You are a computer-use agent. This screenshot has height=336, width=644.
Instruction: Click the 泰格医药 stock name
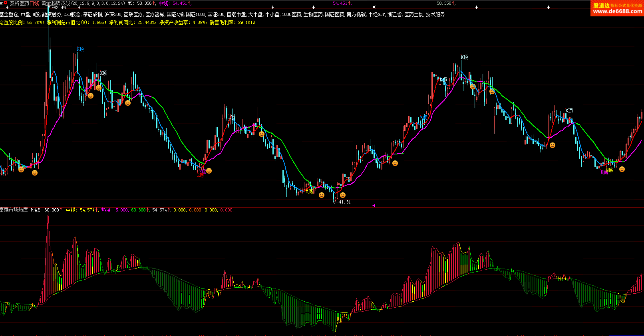(x=19, y=3)
